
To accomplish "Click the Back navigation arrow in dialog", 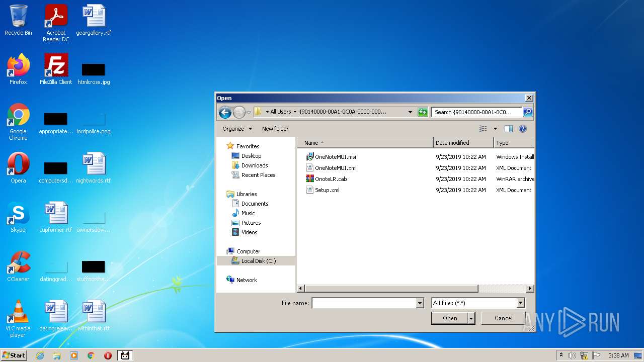I will [225, 112].
